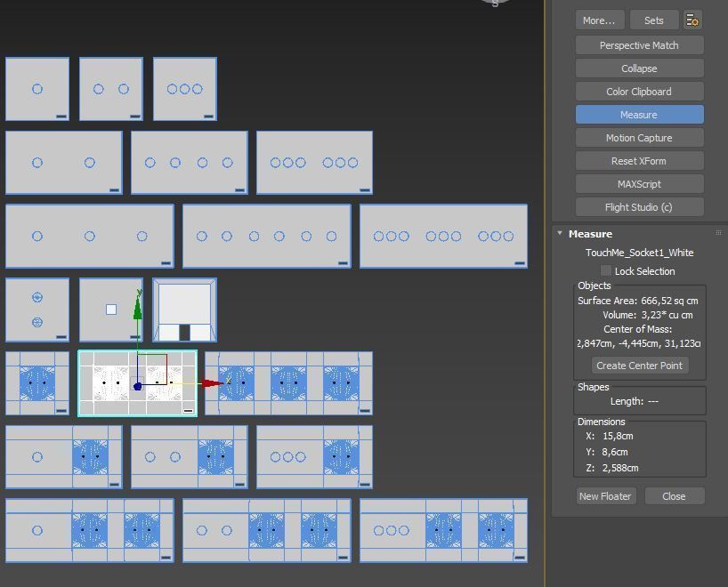
Task: Click the More... utilities button
Action: [x=598, y=20]
